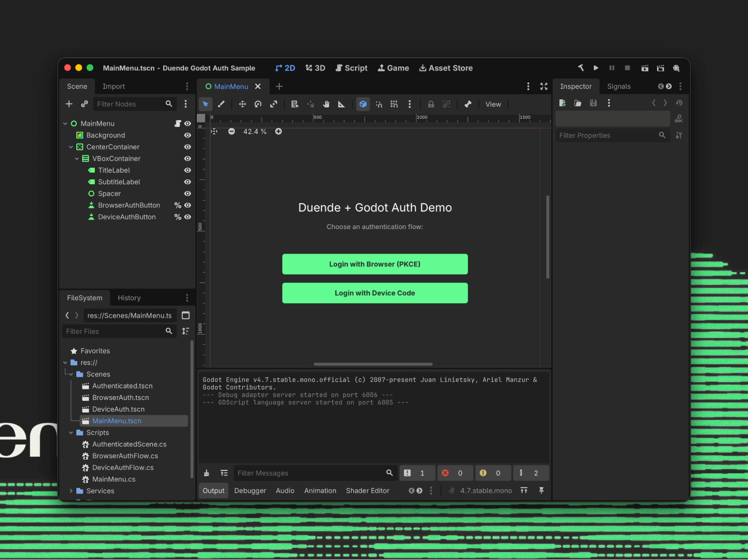Viewport: 748px width, 560px height.
Task: Toggle smart snap on the toolbar
Action: pyautogui.click(x=379, y=104)
